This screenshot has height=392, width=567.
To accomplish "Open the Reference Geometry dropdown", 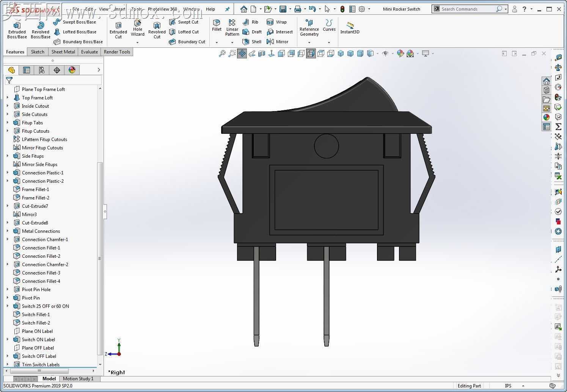I will click(x=309, y=42).
